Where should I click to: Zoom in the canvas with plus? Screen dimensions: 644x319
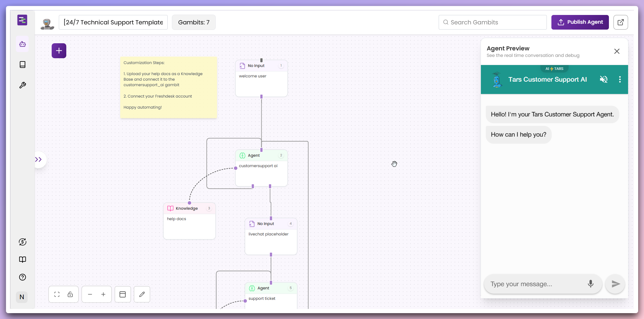pyautogui.click(x=103, y=294)
